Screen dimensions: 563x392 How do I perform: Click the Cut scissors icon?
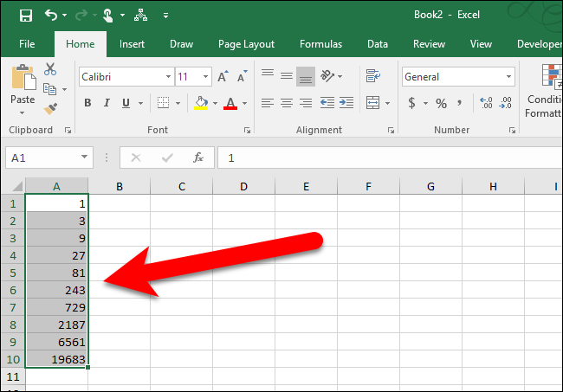(50, 69)
